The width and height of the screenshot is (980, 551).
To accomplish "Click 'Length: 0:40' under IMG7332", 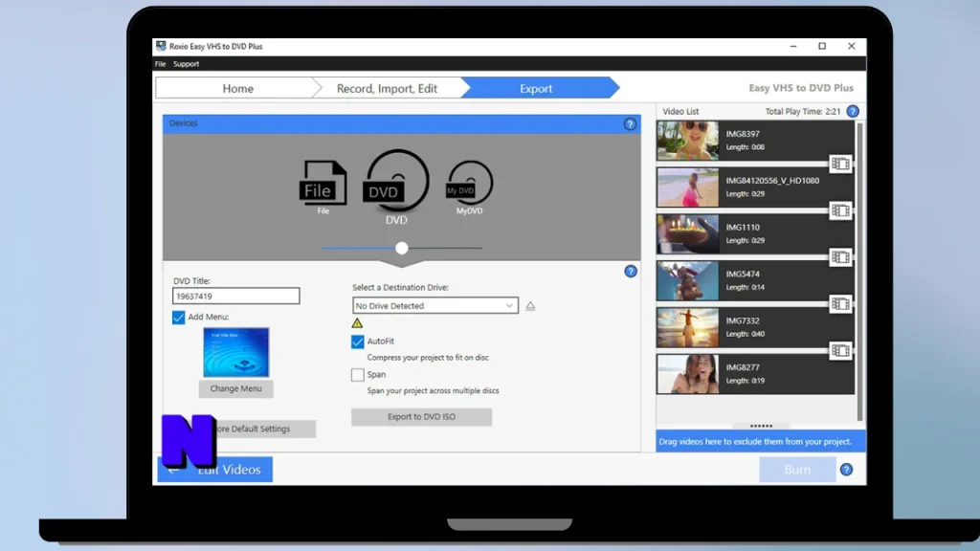I will (x=745, y=334).
